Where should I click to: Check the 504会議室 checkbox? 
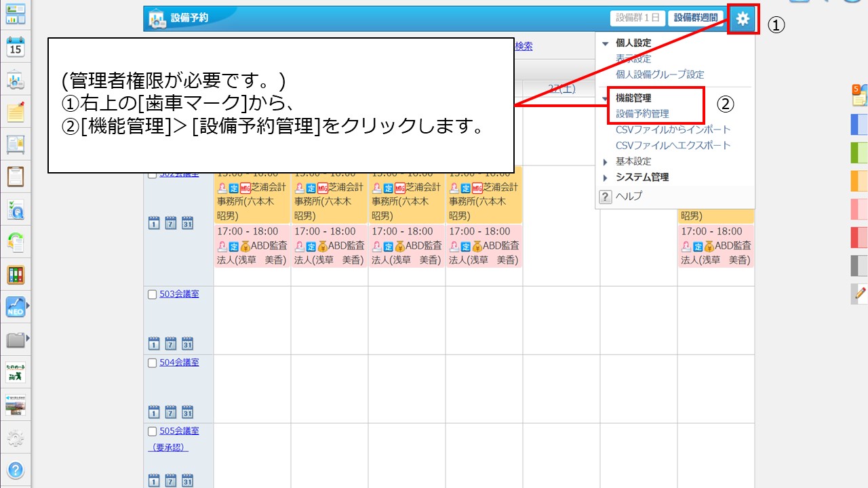pyautogui.click(x=152, y=363)
